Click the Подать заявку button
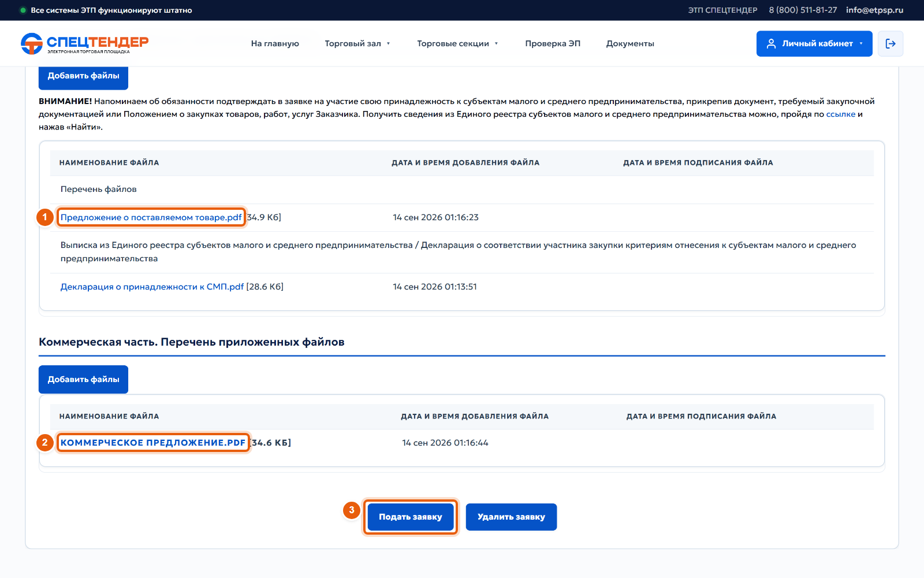 pos(411,517)
